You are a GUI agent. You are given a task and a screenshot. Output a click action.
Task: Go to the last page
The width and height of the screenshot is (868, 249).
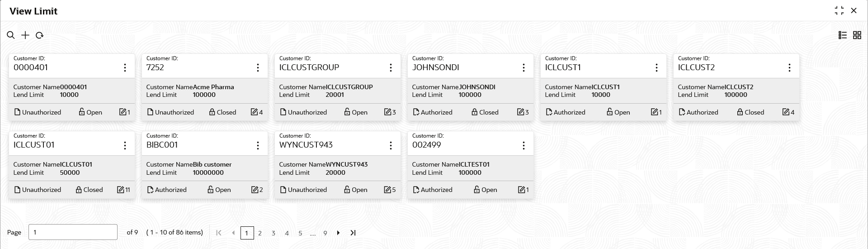pos(353,233)
